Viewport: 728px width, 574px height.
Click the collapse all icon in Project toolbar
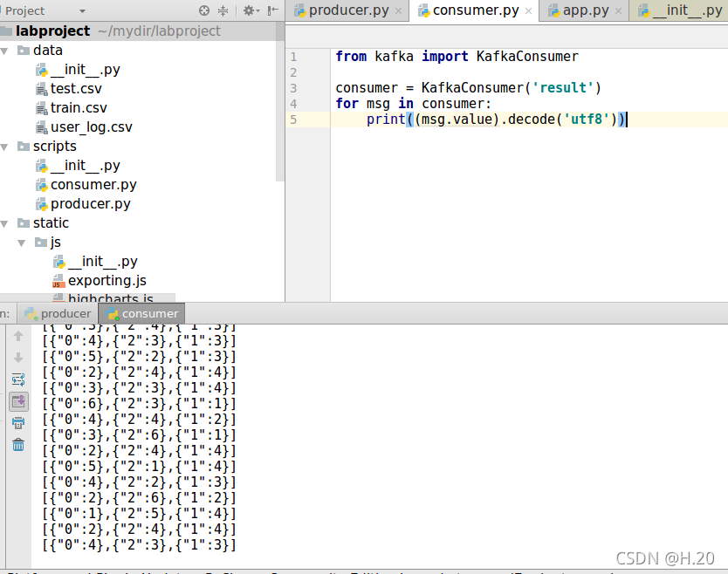pos(223,10)
